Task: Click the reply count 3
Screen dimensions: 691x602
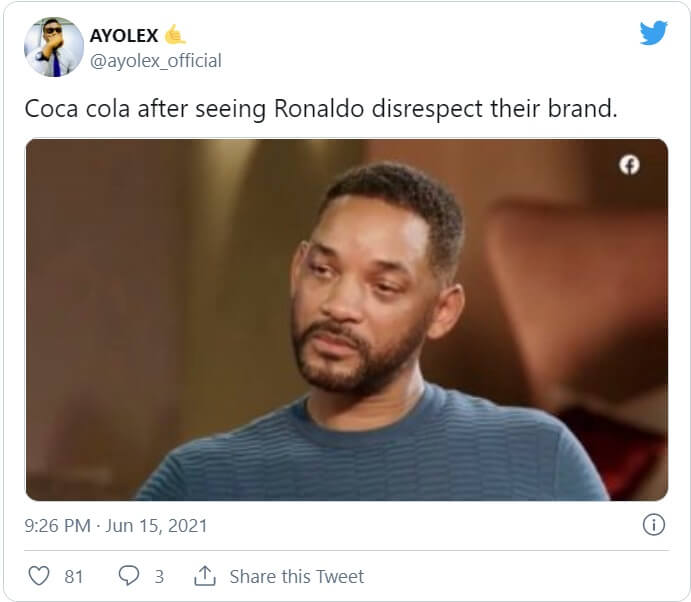Action: [159, 576]
